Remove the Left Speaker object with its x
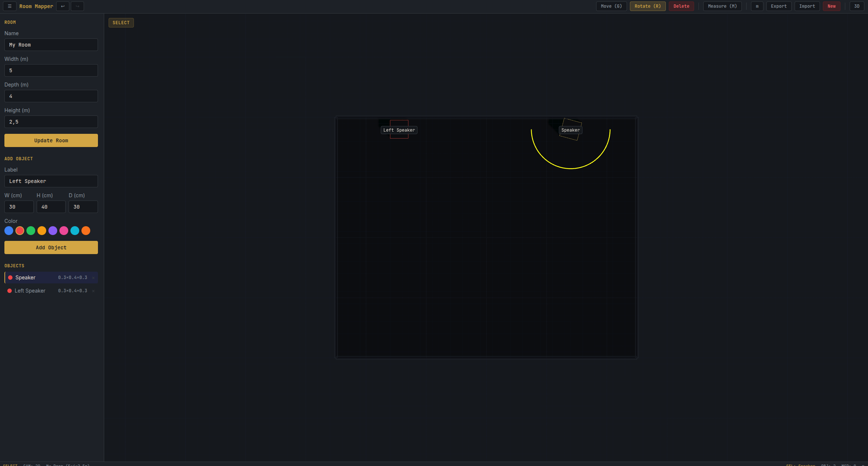 click(x=93, y=291)
